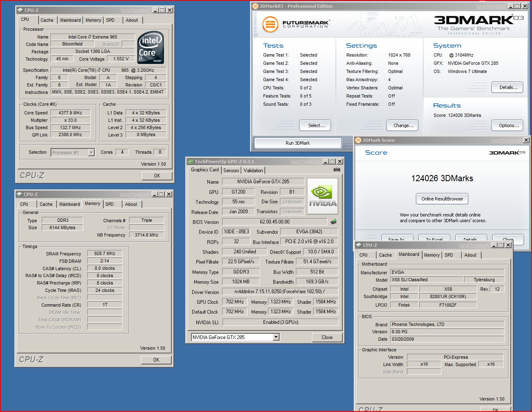Screen dimensions: 532x412
Task: Click Send Feedback link in 3DMark03 title bar
Action: click(491, 7)
